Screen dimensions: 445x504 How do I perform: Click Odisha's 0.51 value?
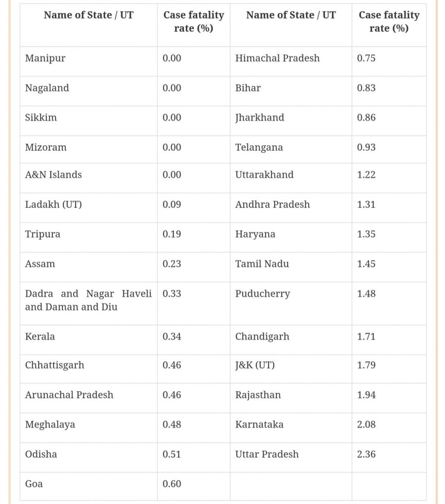[x=194, y=457]
